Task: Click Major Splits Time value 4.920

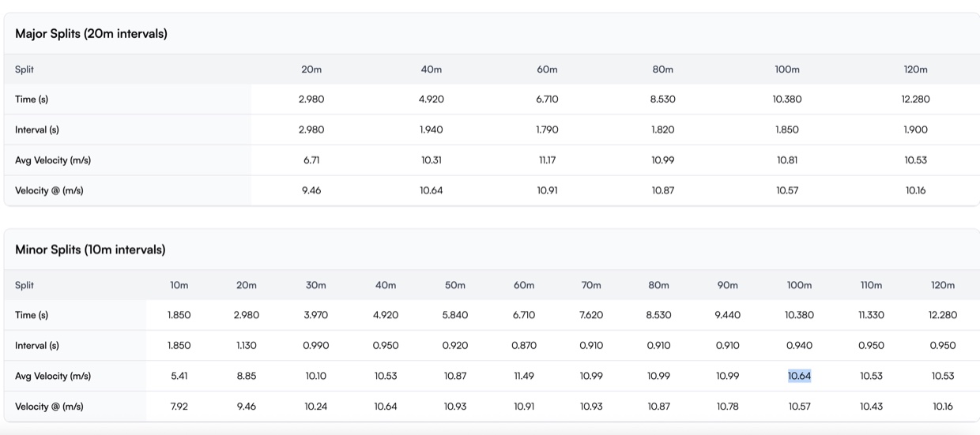Action: click(x=432, y=99)
